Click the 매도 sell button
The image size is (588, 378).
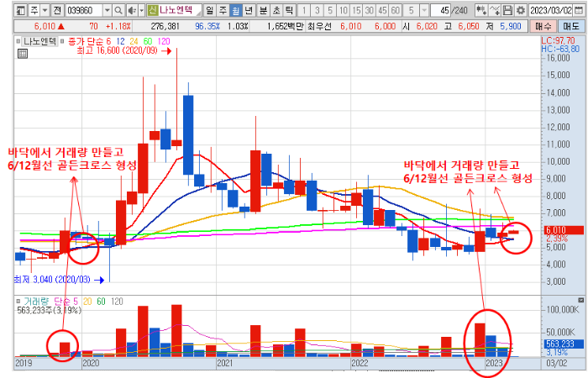click(x=571, y=27)
